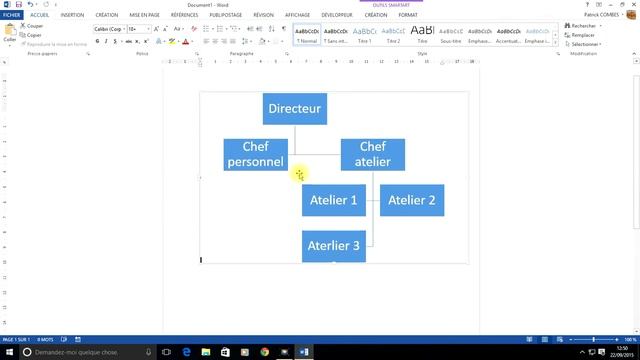Switch to AFFICHAGE tab
Screen dimensions: 640x360
click(x=297, y=15)
